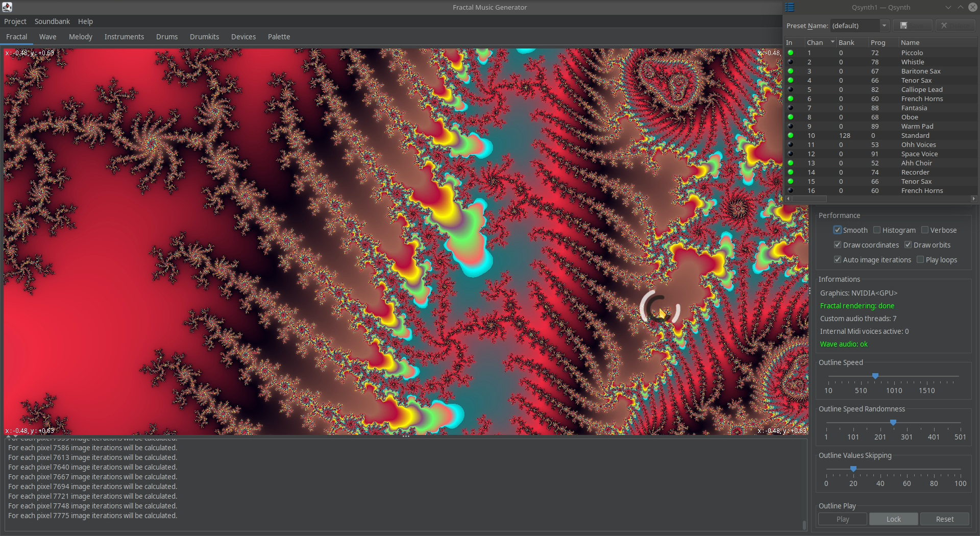The image size is (980, 536).
Task: Switch to the Wave tab
Action: pos(47,37)
